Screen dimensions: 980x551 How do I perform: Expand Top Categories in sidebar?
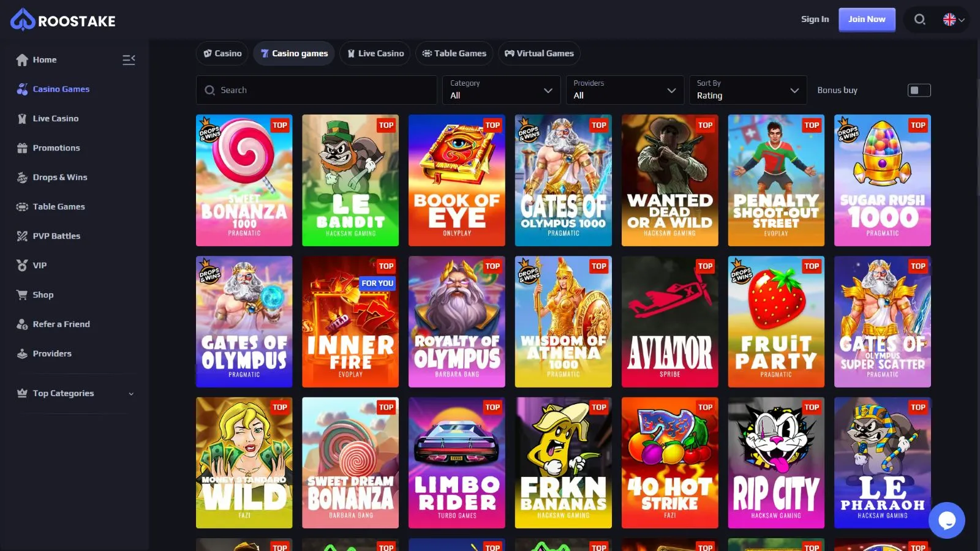tap(75, 394)
